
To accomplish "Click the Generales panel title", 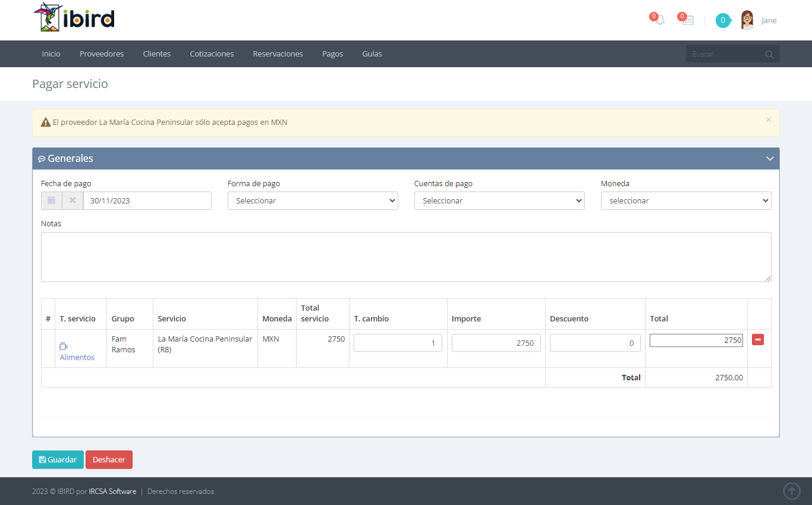I will 70,158.
